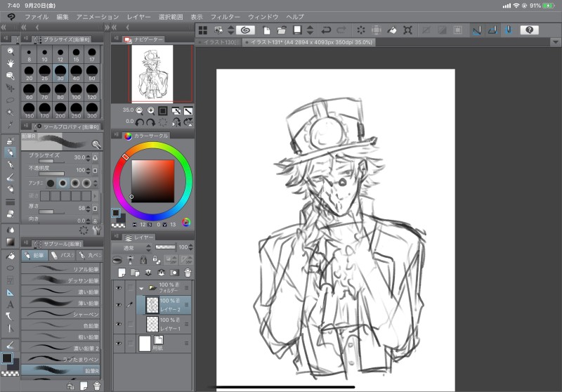Switch to the パステル sub tool tab

coord(62,255)
